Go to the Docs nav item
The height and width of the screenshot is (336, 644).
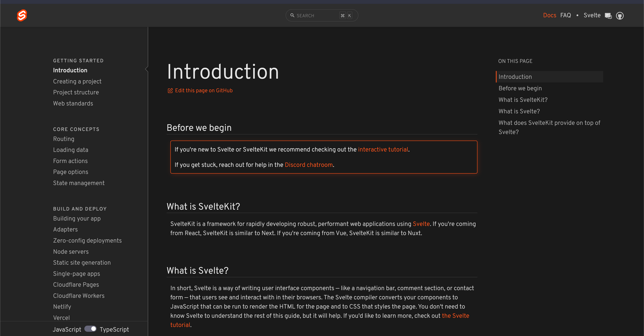coord(549,15)
